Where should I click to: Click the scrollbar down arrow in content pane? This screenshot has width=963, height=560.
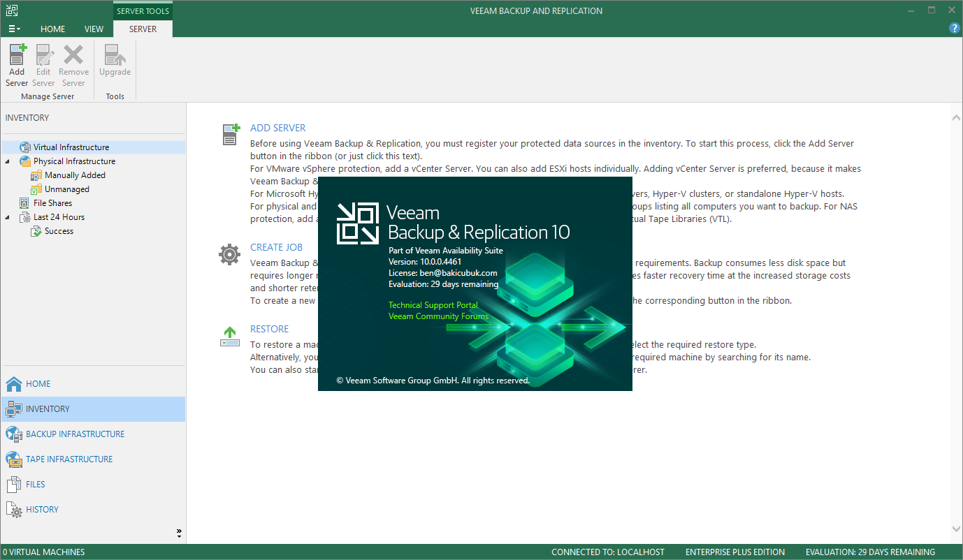956,529
